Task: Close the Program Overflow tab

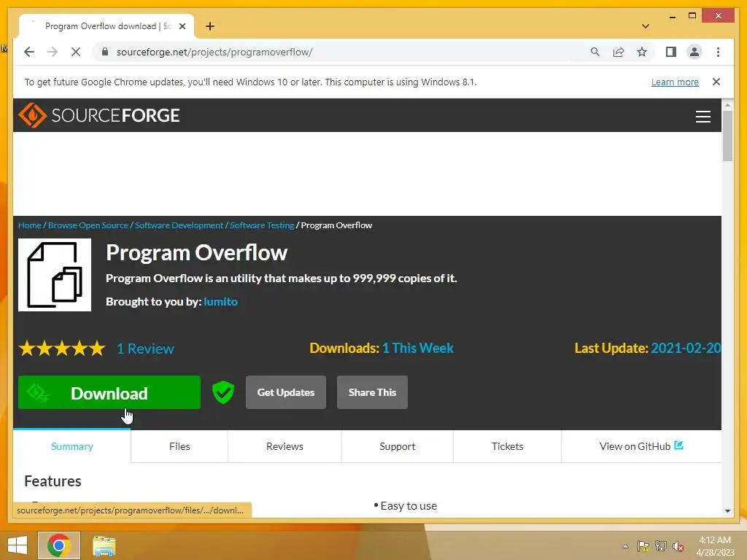Action: [182, 26]
